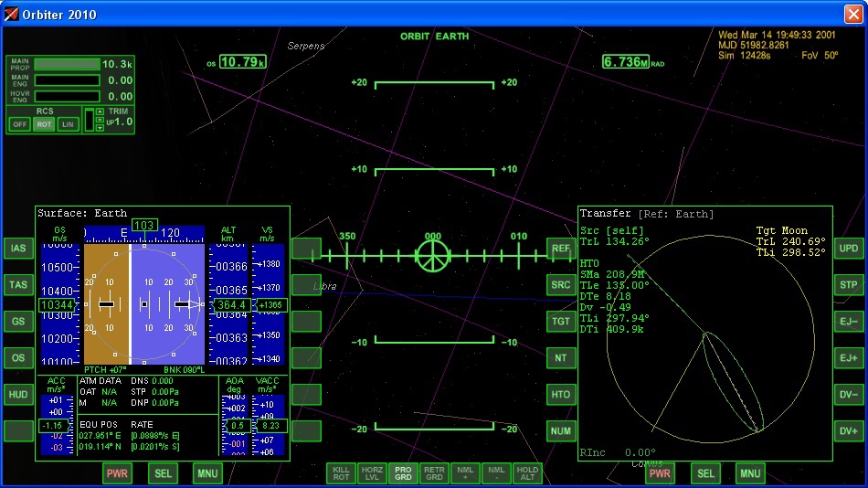
Task: Click the STP step button
Action: (x=849, y=285)
